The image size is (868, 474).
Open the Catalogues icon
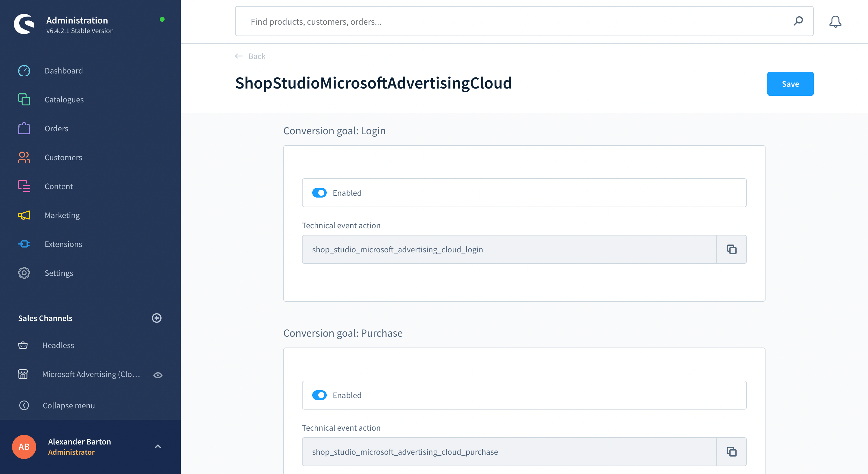(x=24, y=100)
